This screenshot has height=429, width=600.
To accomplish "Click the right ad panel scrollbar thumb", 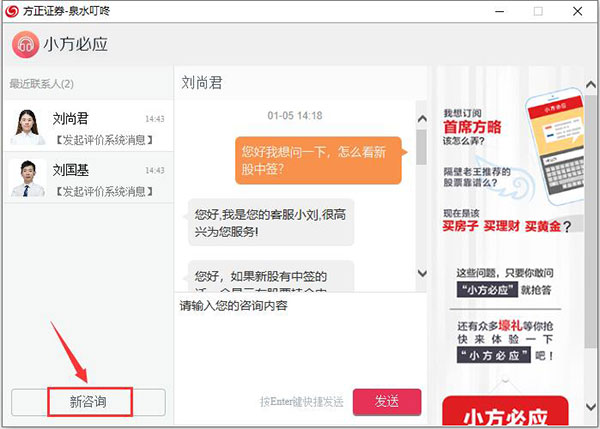I will 590,222.
